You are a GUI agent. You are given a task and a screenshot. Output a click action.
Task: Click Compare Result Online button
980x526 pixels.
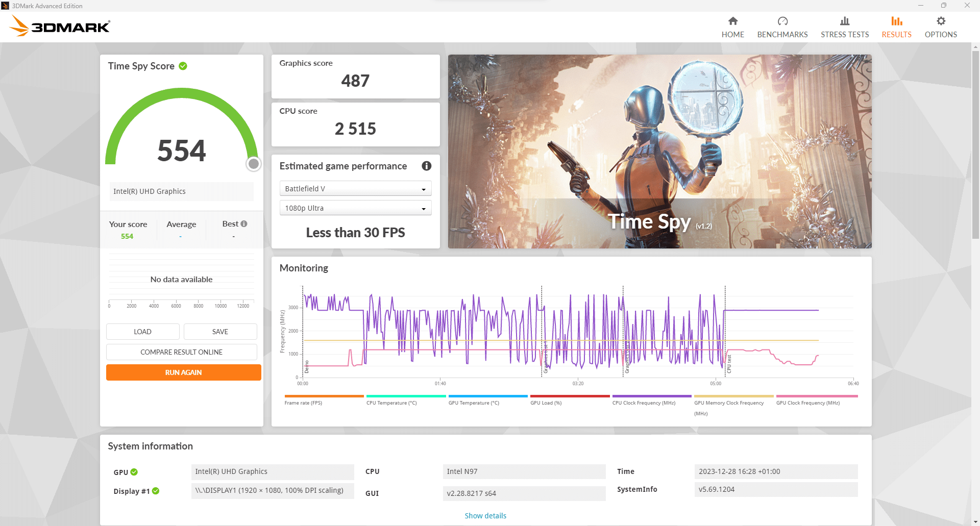point(181,352)
